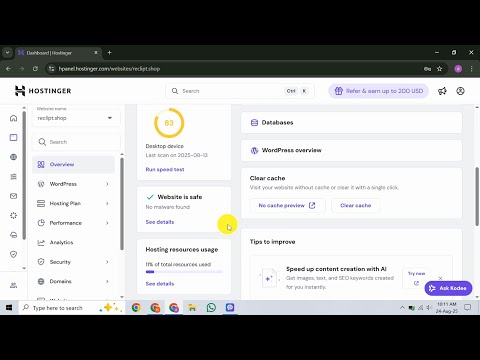Viewport: 480px width, 360px height.
Task: Reload the page with the browser refresh icon
Action: coord(35,69)
